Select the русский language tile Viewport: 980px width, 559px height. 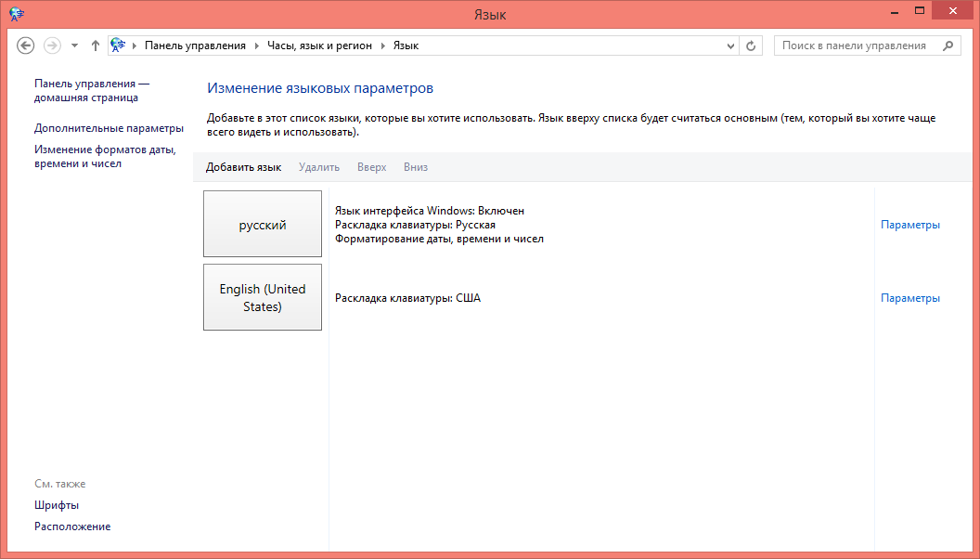263,224
